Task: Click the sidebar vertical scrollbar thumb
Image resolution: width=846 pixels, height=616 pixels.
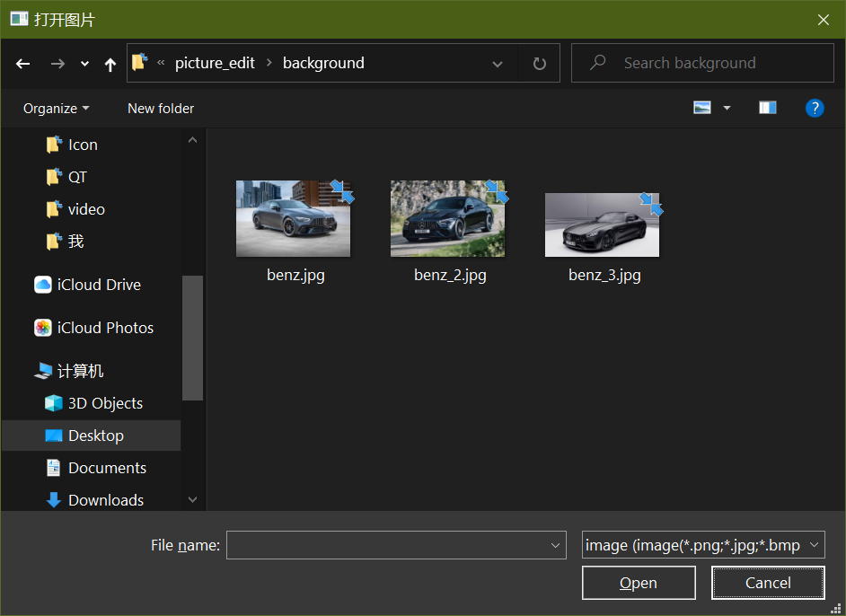Action: click(x=192, y=339)
